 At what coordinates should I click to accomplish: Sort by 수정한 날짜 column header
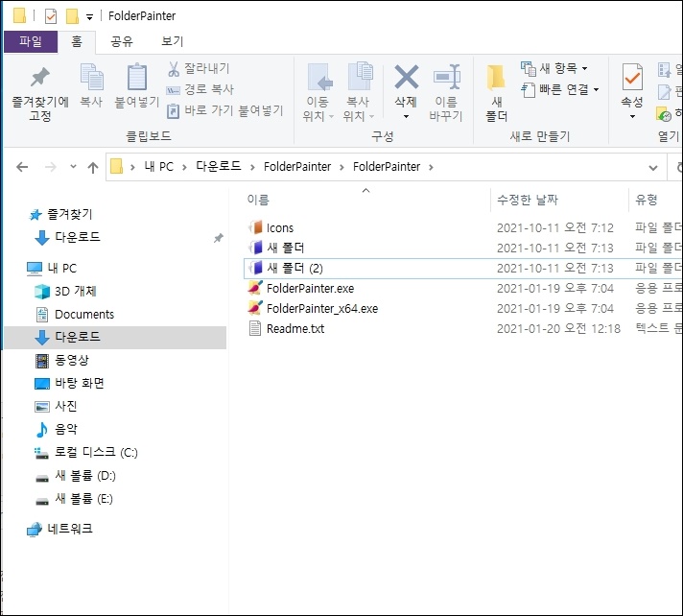pyautogui.click(x=528, y=200)
